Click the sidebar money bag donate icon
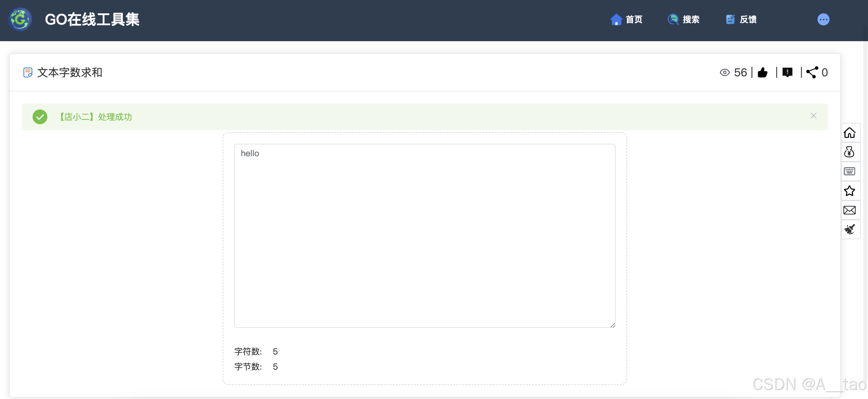This screenshot has height=399, width=868. pos(849,152)
